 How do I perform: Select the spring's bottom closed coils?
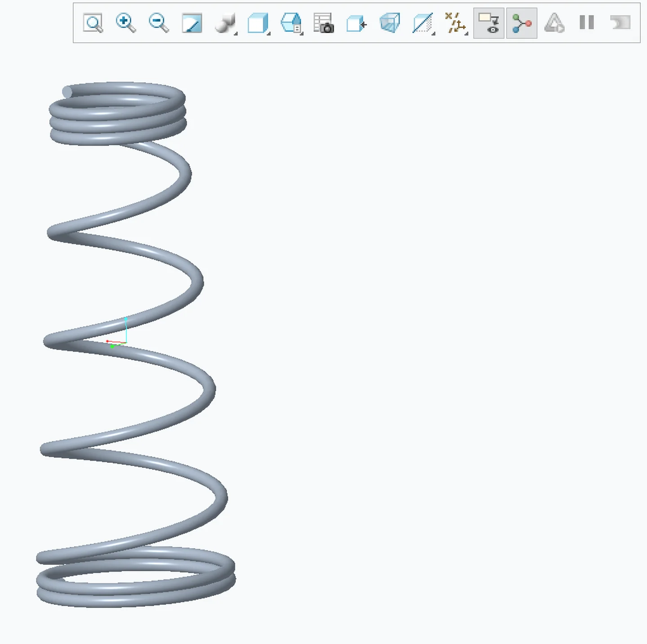tap(136, 577)
